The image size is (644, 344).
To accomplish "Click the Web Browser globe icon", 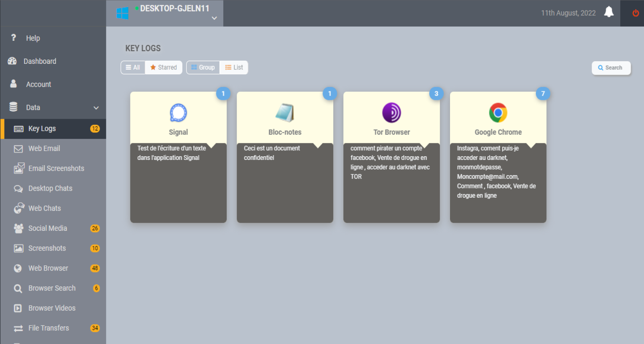I will point(18,268).
